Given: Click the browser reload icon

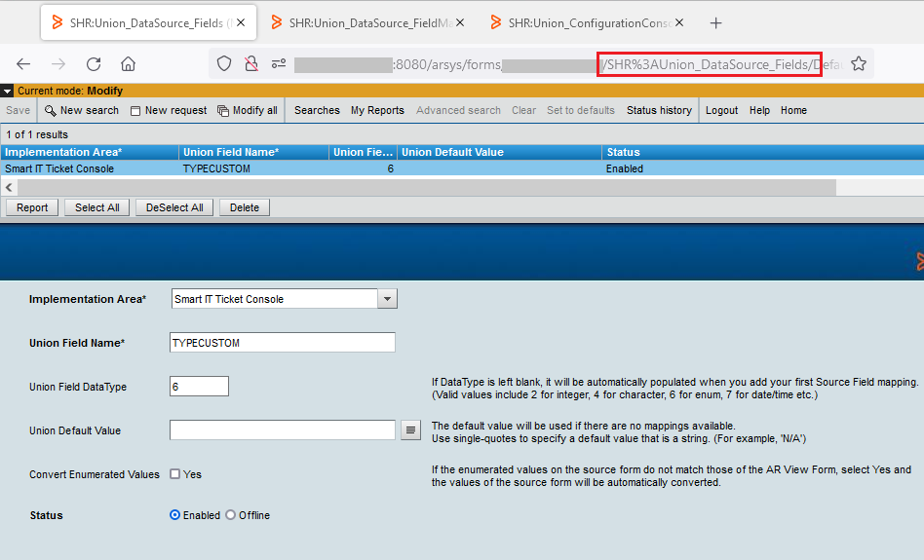Looking at the screenshot, I should pyautogui.click(x=94, y=64).
